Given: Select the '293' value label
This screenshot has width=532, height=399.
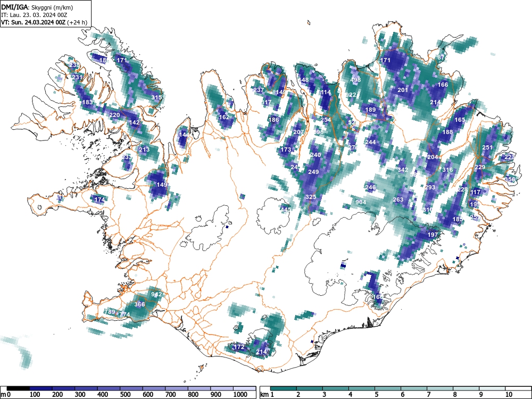Looking at the screenshot, I should 430,187.
